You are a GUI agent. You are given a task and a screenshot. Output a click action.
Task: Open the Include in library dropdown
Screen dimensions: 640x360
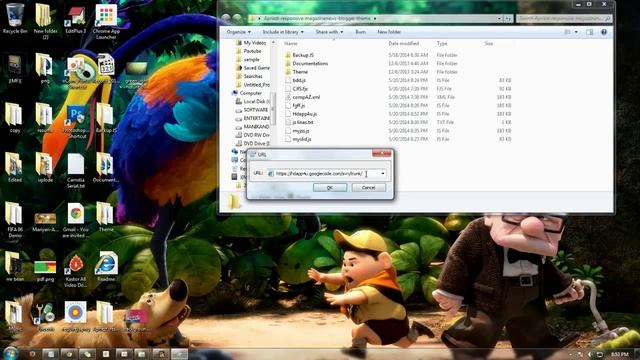pyautogui.click(x=283, y=32)
